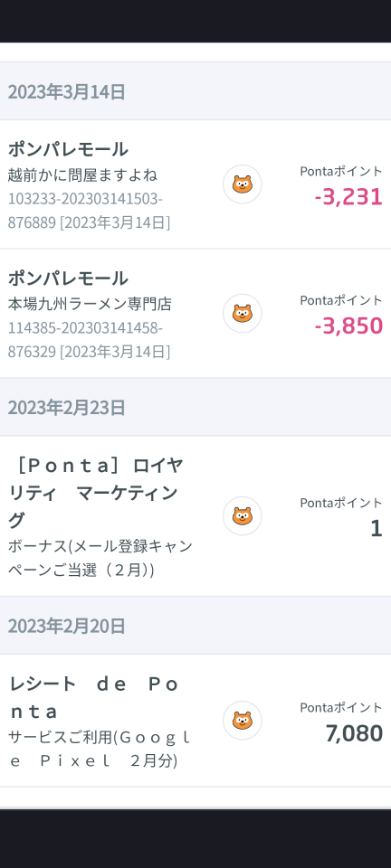Open the レシート de Ponta entry
The image size is (391, 868).
coord(195,721)
